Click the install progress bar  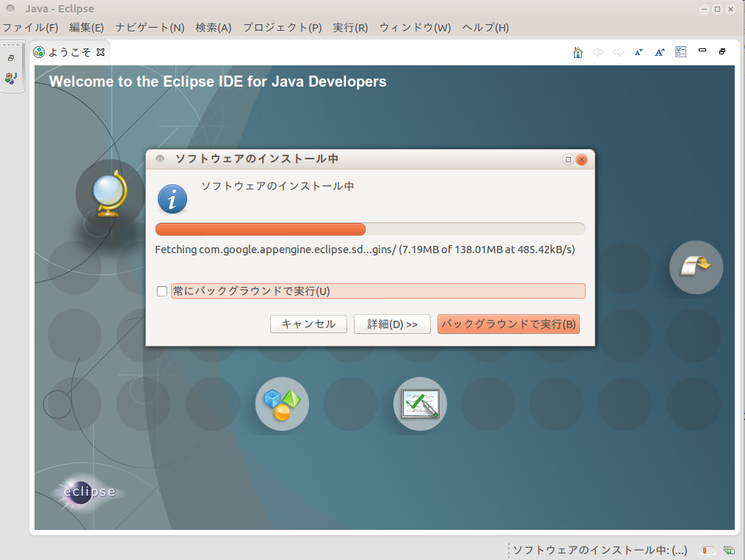coord(370,230)
